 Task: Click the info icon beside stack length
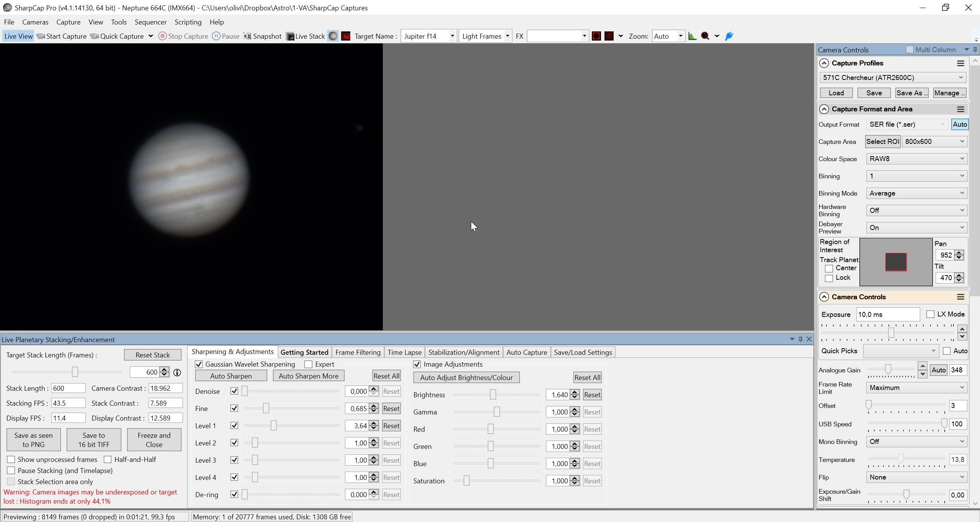coord(177,372)
